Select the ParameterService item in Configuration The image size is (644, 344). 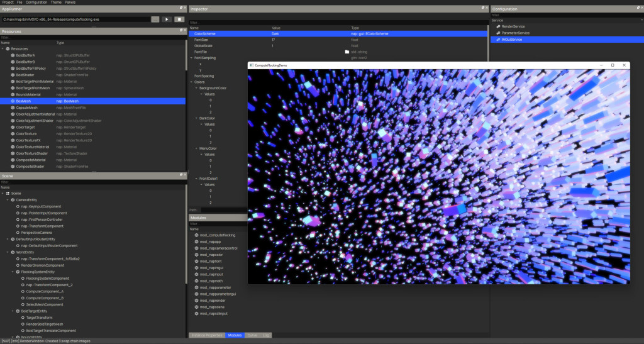pyautogui.click(x=515, y=33)
